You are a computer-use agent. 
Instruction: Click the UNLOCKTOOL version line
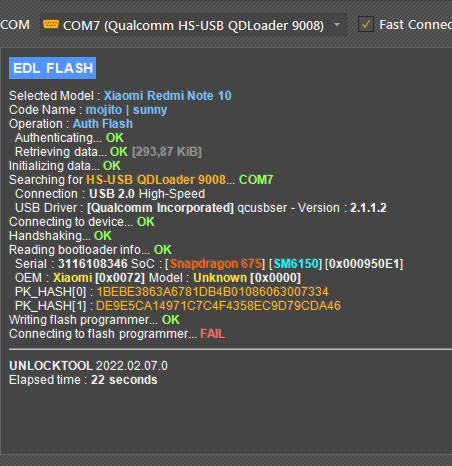coord(88,366)
